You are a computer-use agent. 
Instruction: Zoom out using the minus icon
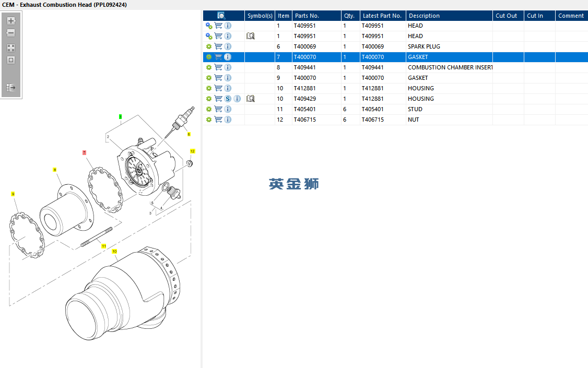11,33
